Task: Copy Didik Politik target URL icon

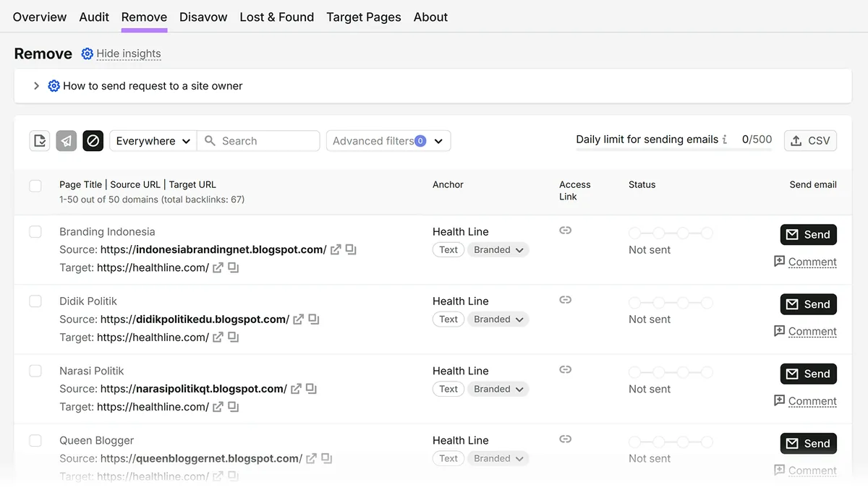Action: coord(234,337)
